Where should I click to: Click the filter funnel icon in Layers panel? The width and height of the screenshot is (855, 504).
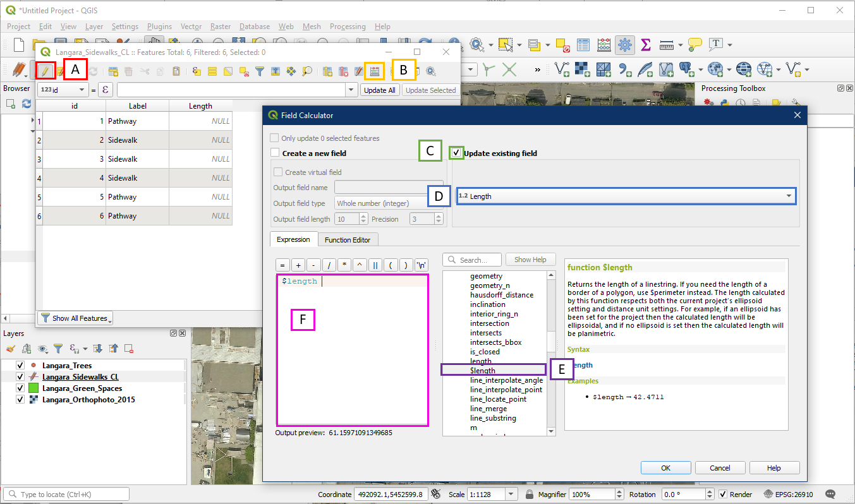tap(58, 348)
